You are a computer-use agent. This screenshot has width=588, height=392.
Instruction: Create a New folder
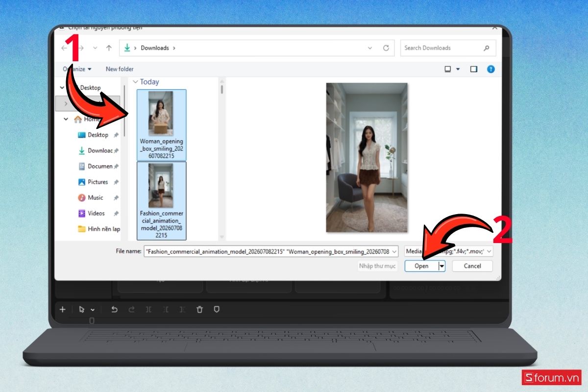click(120, 69)
